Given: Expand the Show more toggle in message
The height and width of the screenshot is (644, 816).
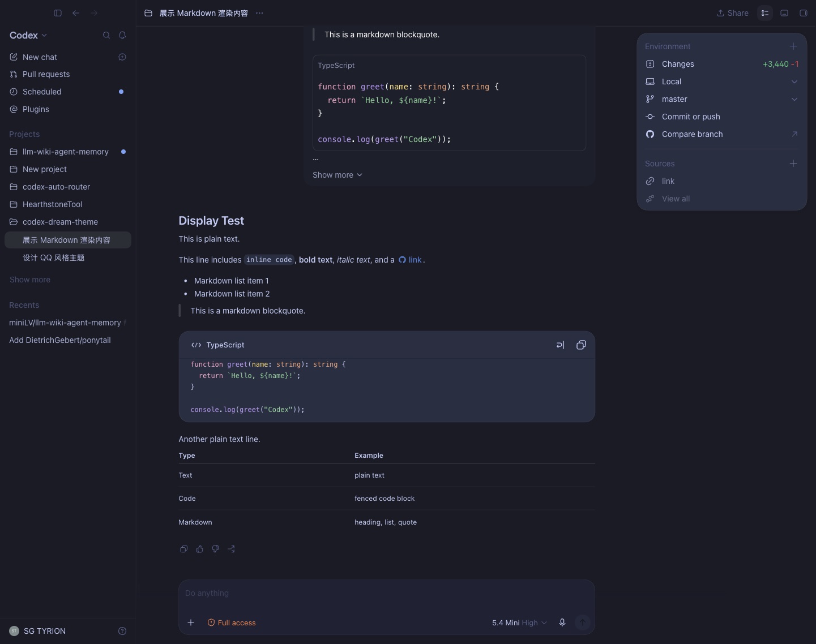Looking at the screenshot, I should tap(337, 175).
